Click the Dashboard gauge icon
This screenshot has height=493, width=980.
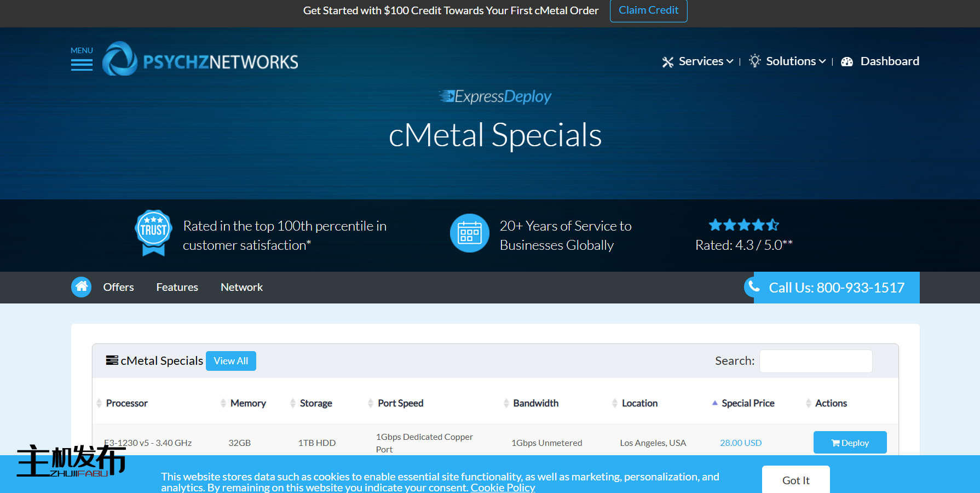pos(846,62)
